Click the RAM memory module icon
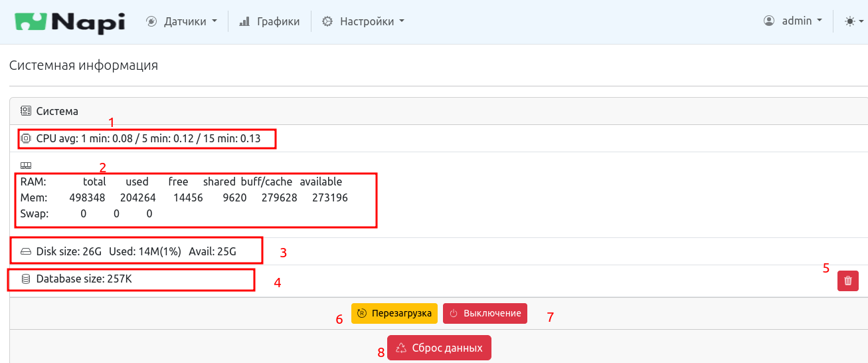 pos(26,166)
